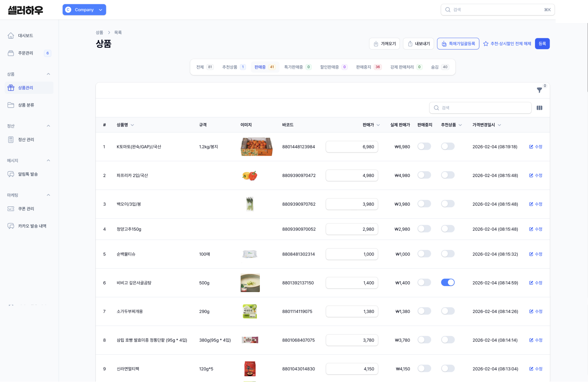Open 카카오 발송 내역 chat icon
The height and width of the screenshot is (382, 588).
tap(11, 226)
